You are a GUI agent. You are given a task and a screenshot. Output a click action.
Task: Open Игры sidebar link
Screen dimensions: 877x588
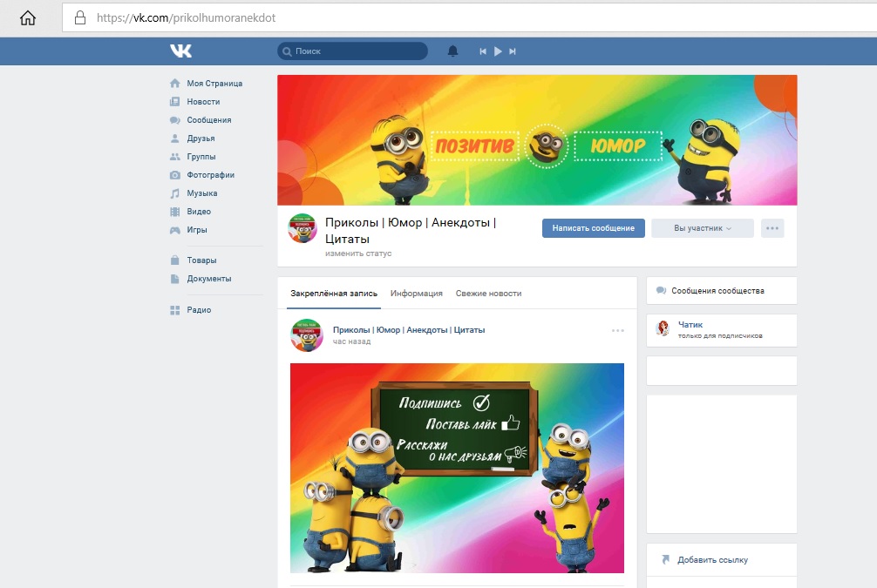197,230
